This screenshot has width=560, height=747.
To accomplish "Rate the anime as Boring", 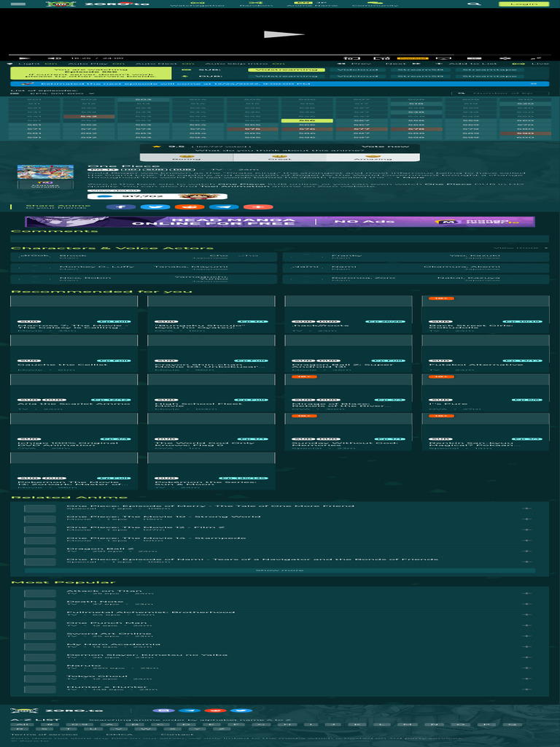I will (186, 158).
